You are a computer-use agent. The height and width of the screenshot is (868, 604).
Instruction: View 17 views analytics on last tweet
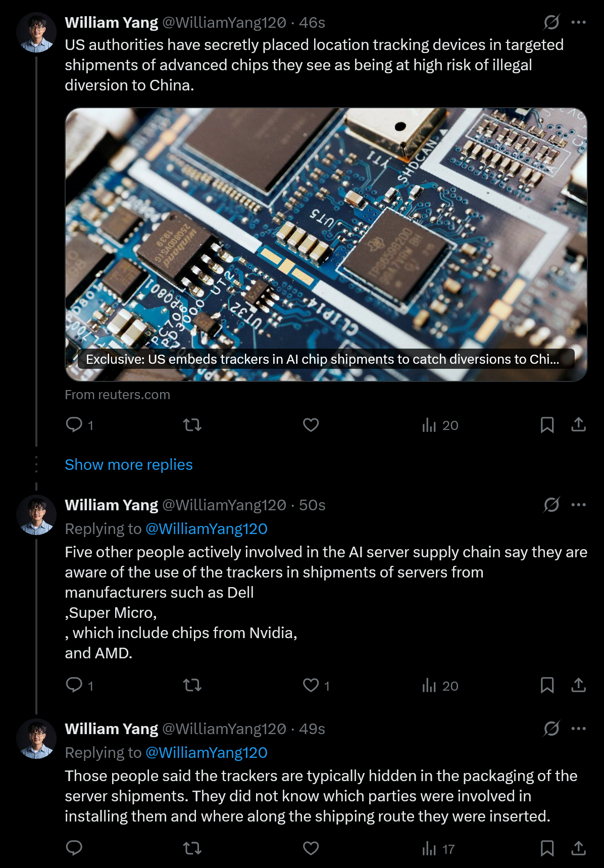[438, 849]
